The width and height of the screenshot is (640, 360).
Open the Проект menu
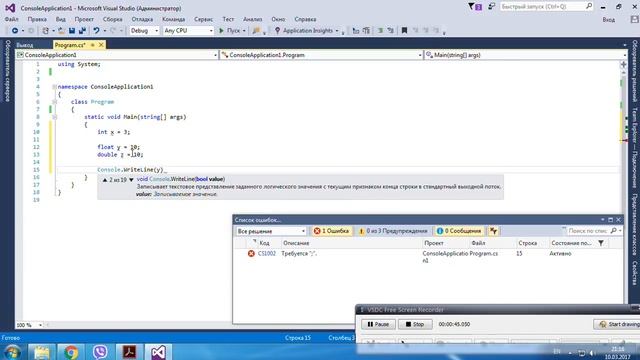pos(84,19)
